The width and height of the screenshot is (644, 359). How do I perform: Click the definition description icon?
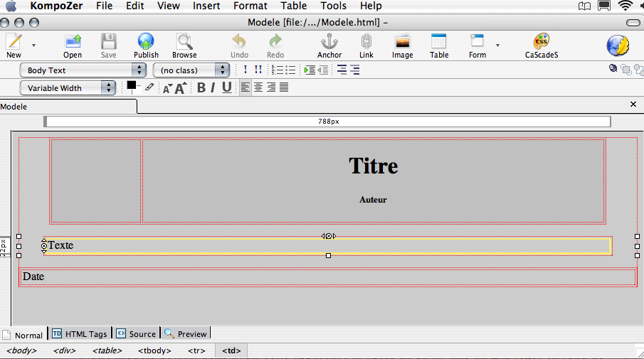click(x=354, y=70)
